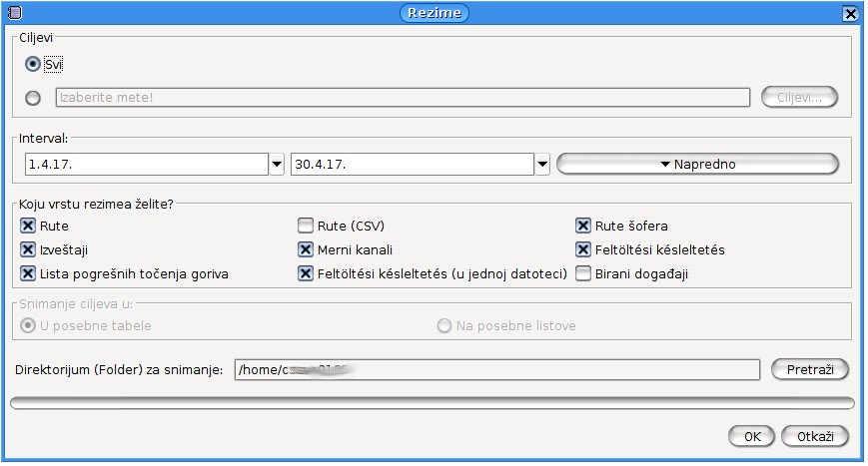This screenshot has width=868, height=466.
Task: Uncheck the Rute checkbox
Action: pyautogui.click(x=28, y=226)
